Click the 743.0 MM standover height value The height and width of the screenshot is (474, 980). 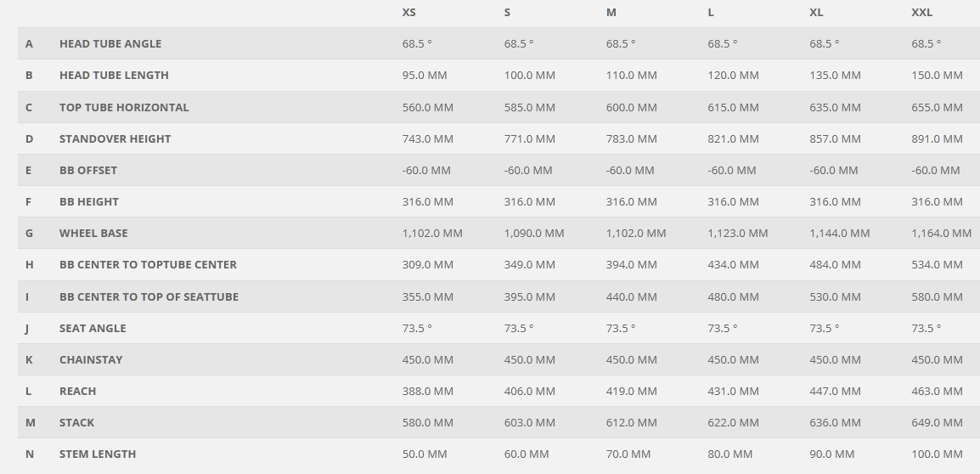point(427,138)
